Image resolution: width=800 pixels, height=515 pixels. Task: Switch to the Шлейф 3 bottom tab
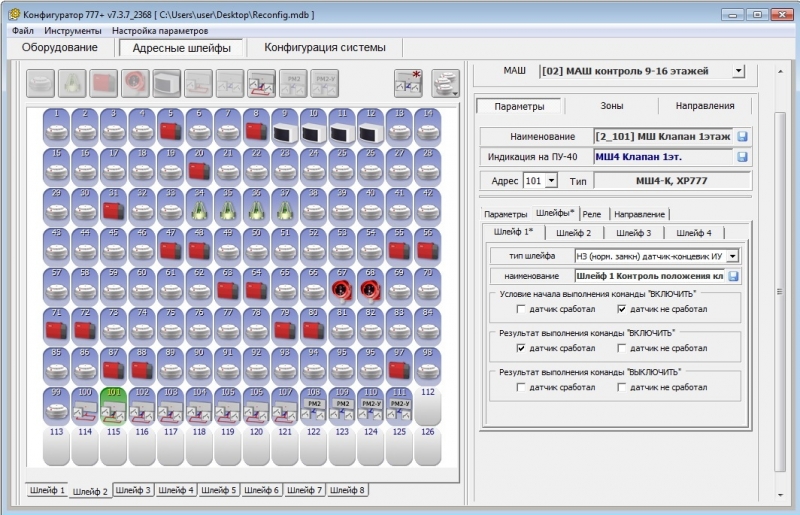coord(134,490)
